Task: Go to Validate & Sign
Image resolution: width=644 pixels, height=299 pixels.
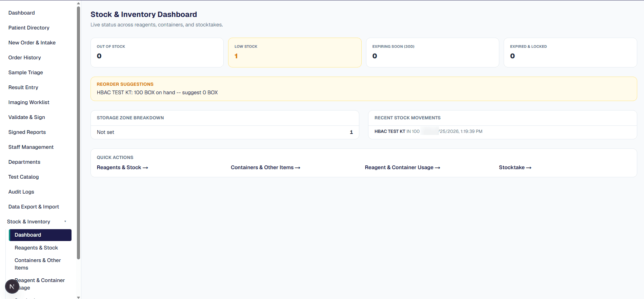Action: point(26,117)
